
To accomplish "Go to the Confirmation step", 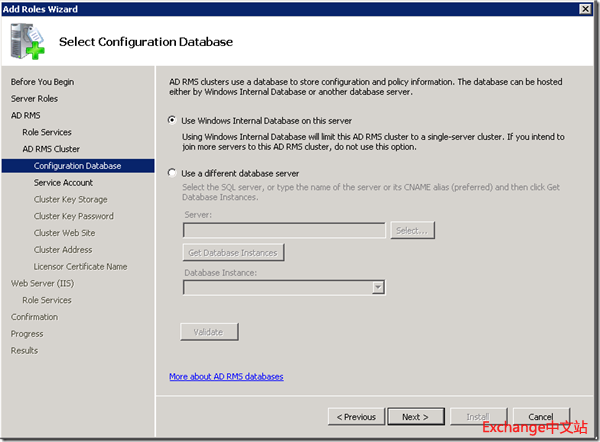I will point(34,317).
